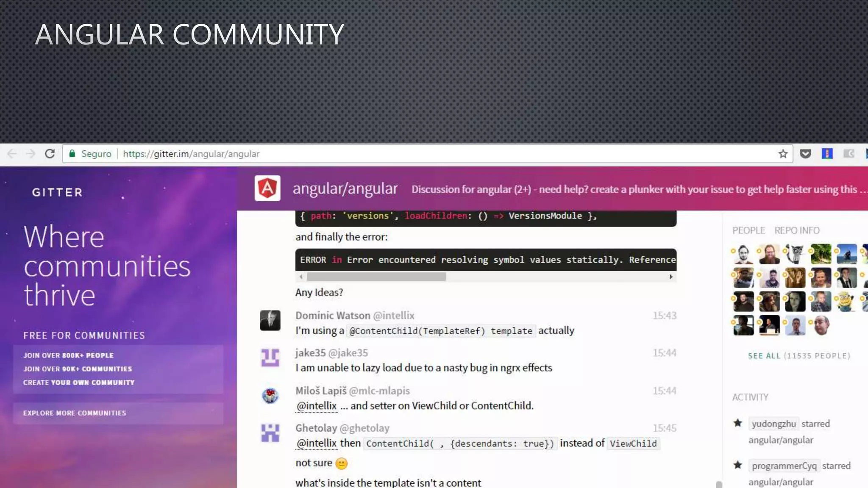Click the Angular logo room avatar

[267, 189]
